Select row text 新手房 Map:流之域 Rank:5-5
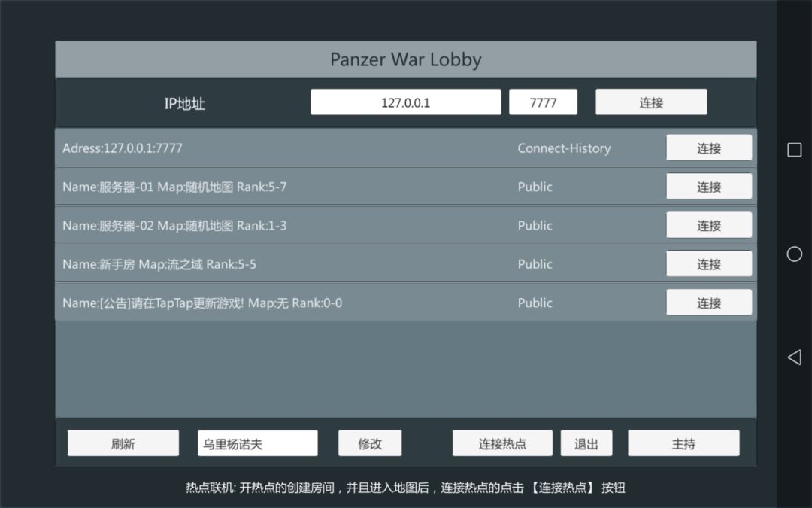The width and height of the screenshot is (812, 508). click(x=159, y=264)
